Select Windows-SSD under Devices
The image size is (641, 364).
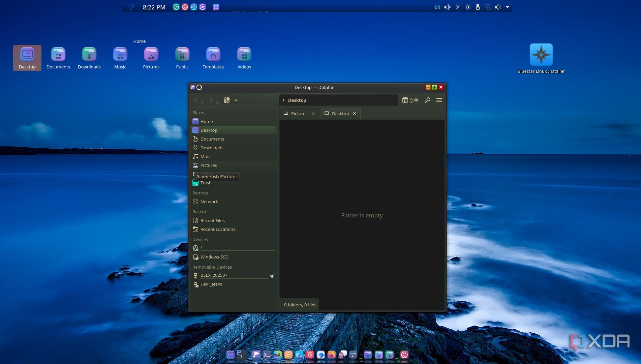pyautogui.click(x=214, y=257)
